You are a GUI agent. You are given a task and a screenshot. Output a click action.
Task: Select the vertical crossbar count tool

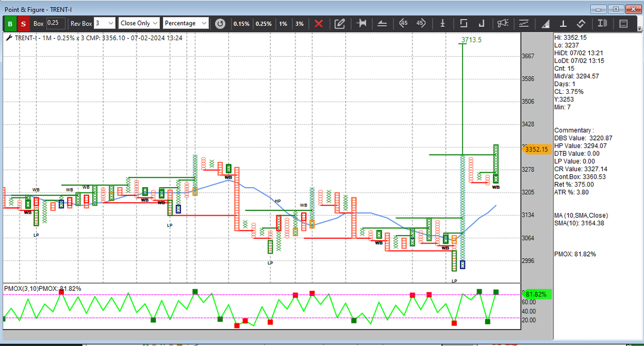click(443, 24)
